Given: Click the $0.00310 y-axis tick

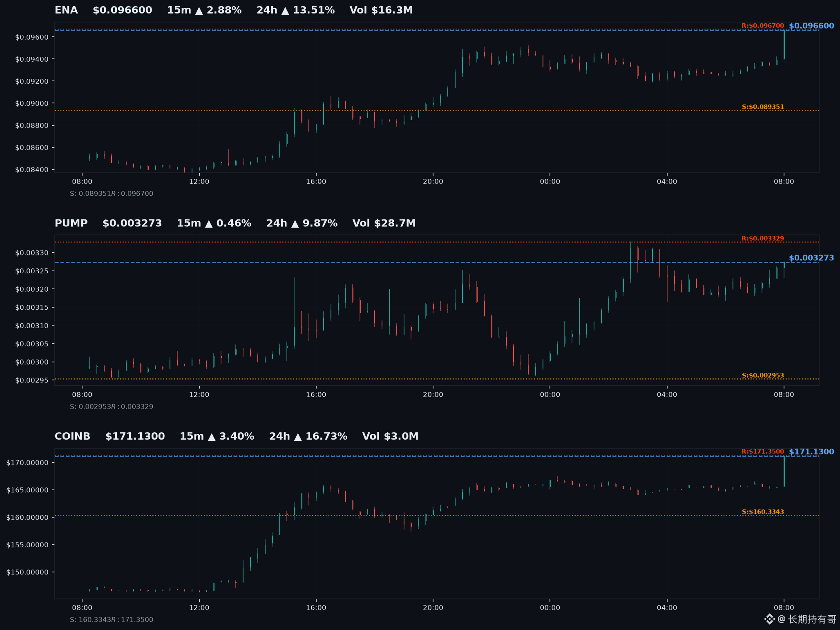Looking at the screenshot, I should tap(32, 326).
